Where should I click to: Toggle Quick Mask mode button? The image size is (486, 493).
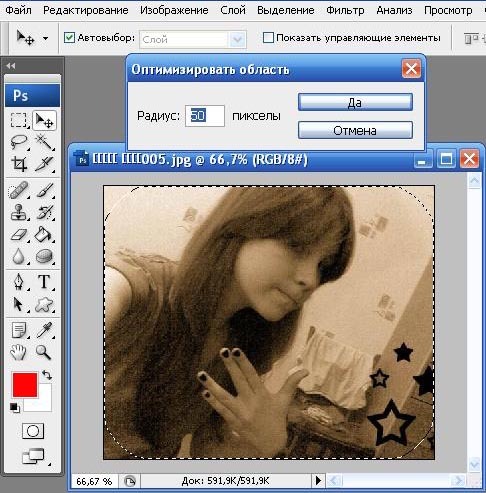click(33, 431)
